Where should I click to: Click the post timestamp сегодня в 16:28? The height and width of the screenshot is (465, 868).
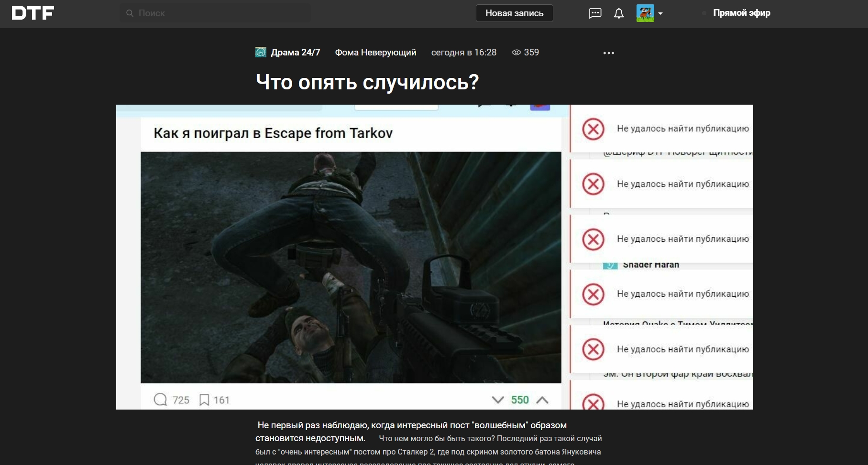point(464,53)
